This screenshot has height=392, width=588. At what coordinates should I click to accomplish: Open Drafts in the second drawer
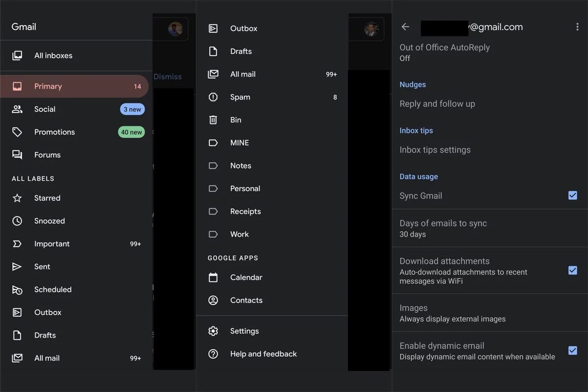tap(272, 51)
